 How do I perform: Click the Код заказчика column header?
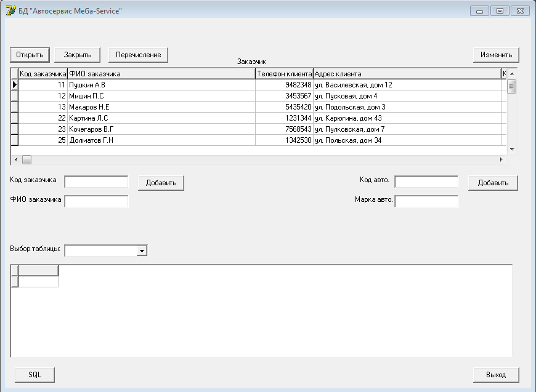pos(43,74)
